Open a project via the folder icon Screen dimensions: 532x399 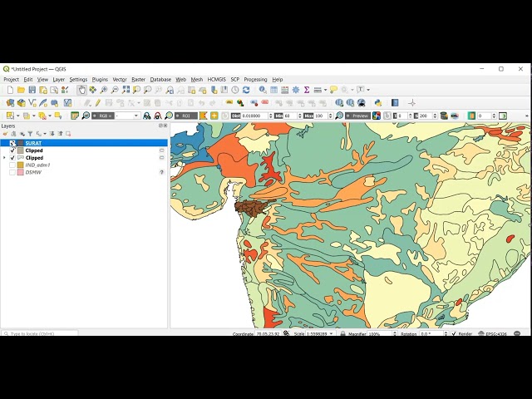(x=21, y=90)
